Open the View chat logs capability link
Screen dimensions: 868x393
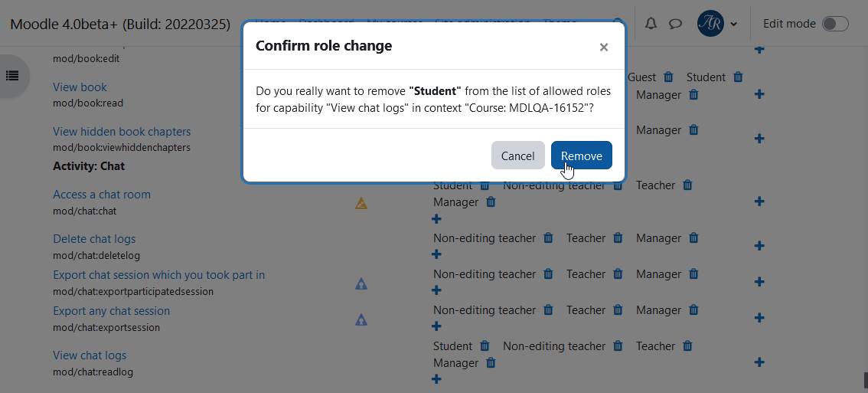90,355
